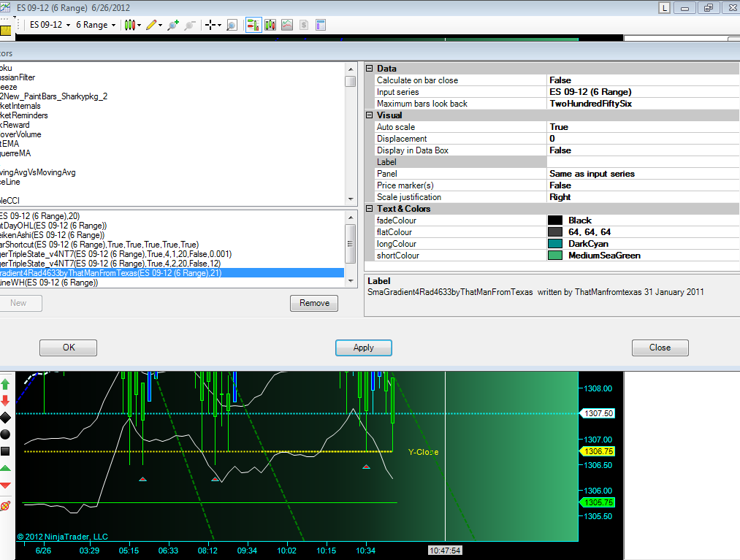Select vingAvgVsMovingAvg in indicator list
740x560 pixels.
[38, 172]
